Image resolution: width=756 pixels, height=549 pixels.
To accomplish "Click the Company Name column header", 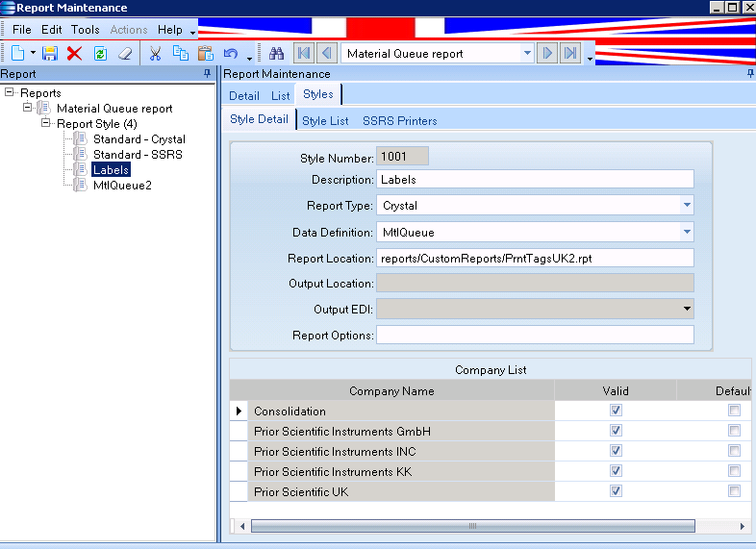I will pos(391,390).
